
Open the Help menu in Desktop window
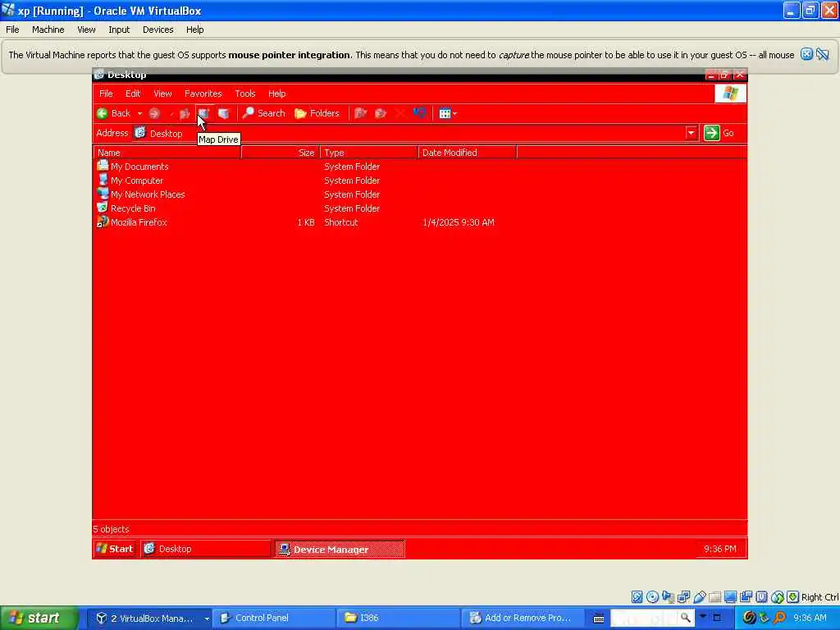pyautogui.click(x=277, y=94)
